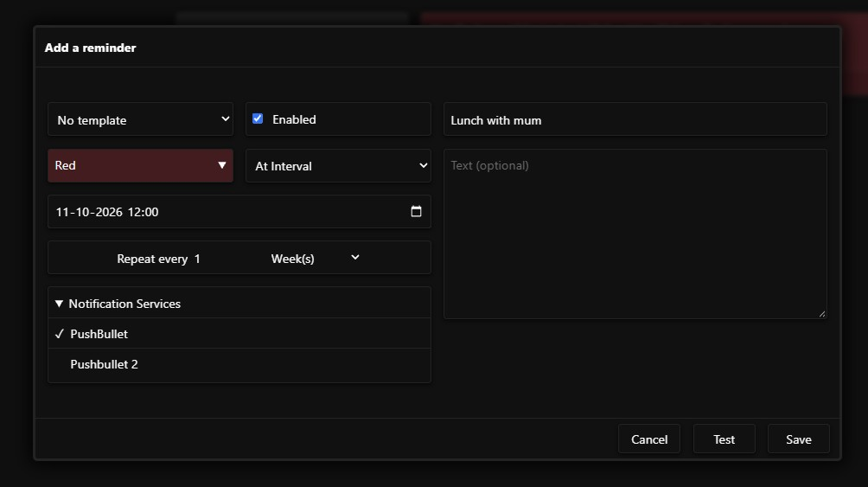Image resolution: width=868 pixels, height=487 pixels.
Task: Select the Pushbullet 2 notification service
Action: pos(239,364)
